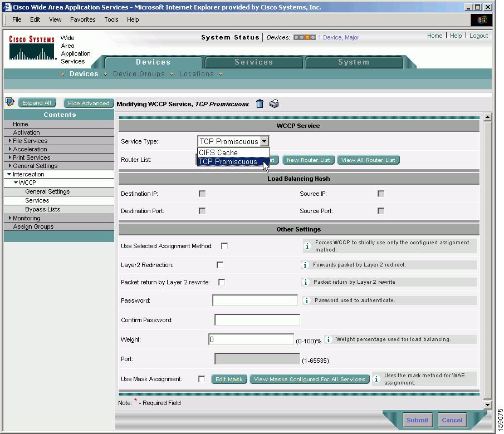
Task: Switch to the Services main tab
Action: click(x=253, y=62)
